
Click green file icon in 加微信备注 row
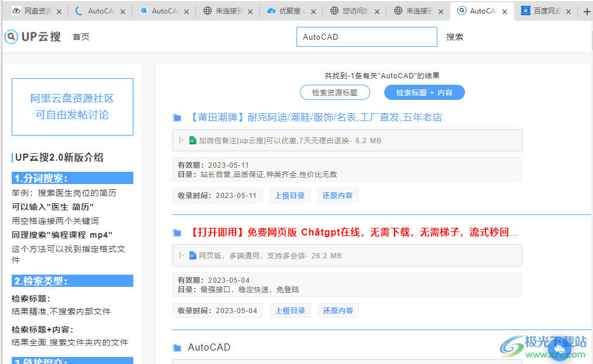(x=192, y=141)
